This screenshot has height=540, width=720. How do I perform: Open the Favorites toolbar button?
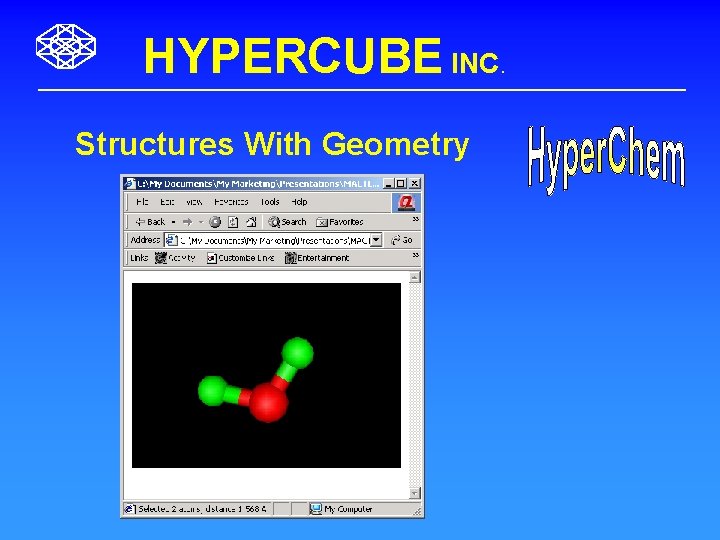tap(340, 222)
